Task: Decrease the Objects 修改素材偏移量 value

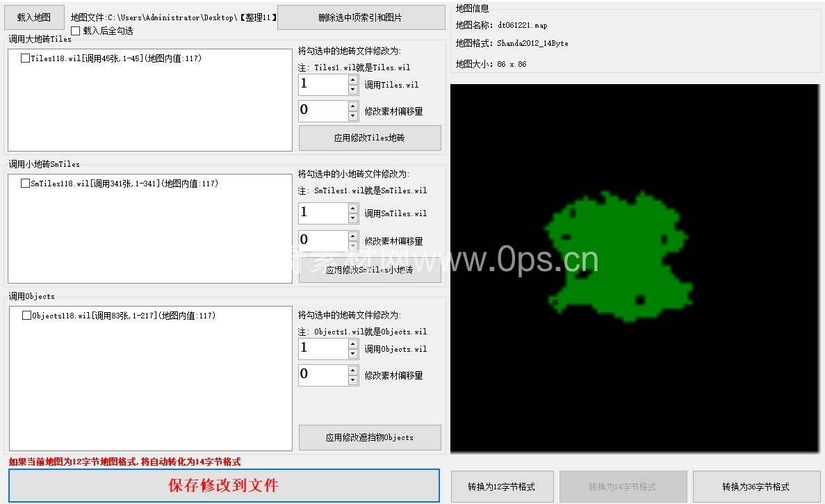Action: pos(353,380)
